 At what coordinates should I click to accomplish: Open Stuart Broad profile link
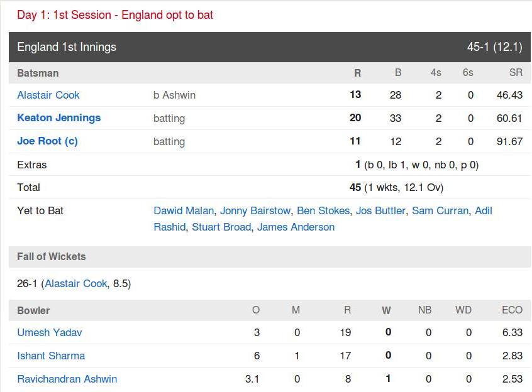tap(221, 227)
